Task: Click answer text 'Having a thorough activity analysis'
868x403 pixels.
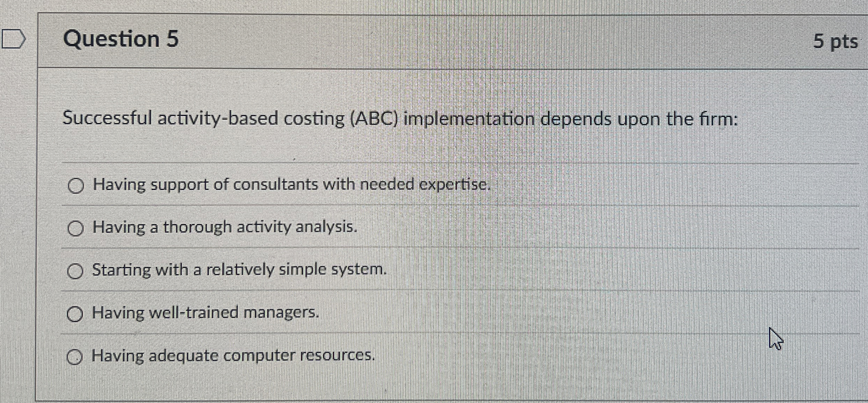Action: pyautogui.click(x=224, y=228)
